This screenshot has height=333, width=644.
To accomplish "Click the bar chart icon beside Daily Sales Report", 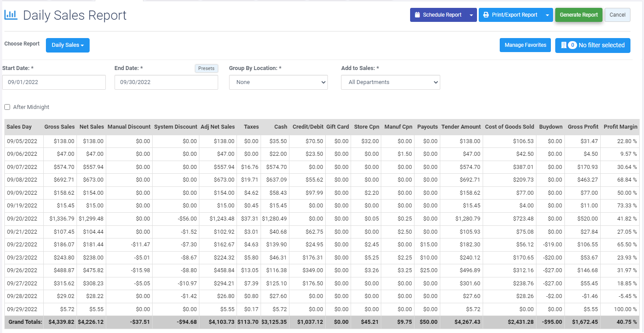I will tap(11, 14).
